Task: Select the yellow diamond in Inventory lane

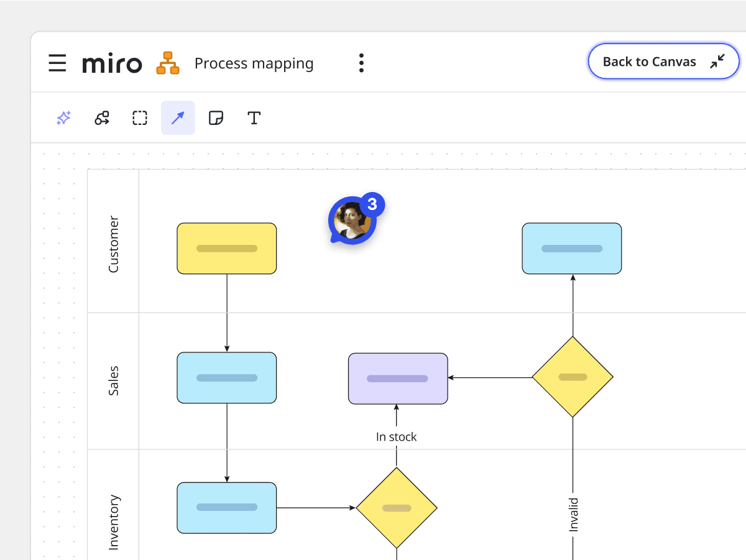Action: point(397,508)
